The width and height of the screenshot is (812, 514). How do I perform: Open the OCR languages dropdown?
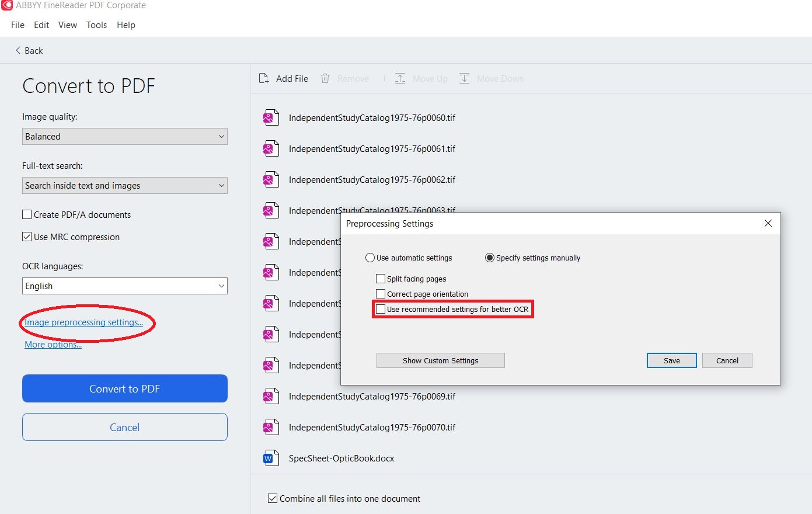click(124, 286)
